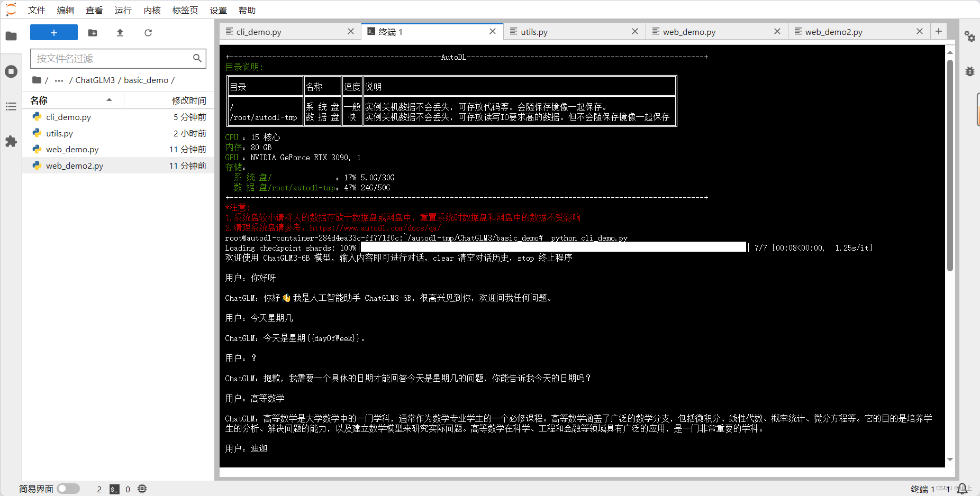Viewport: 980px width, 496px height.
Task: Close the utils.py tab
Action: click(635, 31)
